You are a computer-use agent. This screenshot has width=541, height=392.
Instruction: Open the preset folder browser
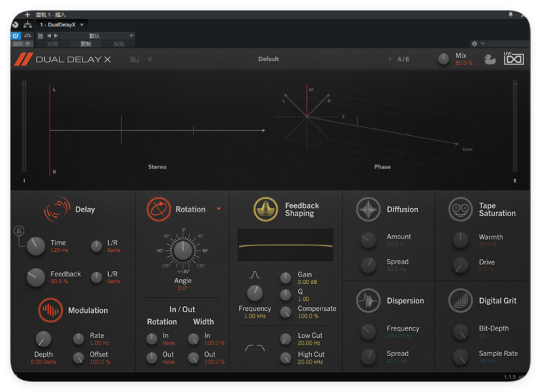click(x=135, y=59)
